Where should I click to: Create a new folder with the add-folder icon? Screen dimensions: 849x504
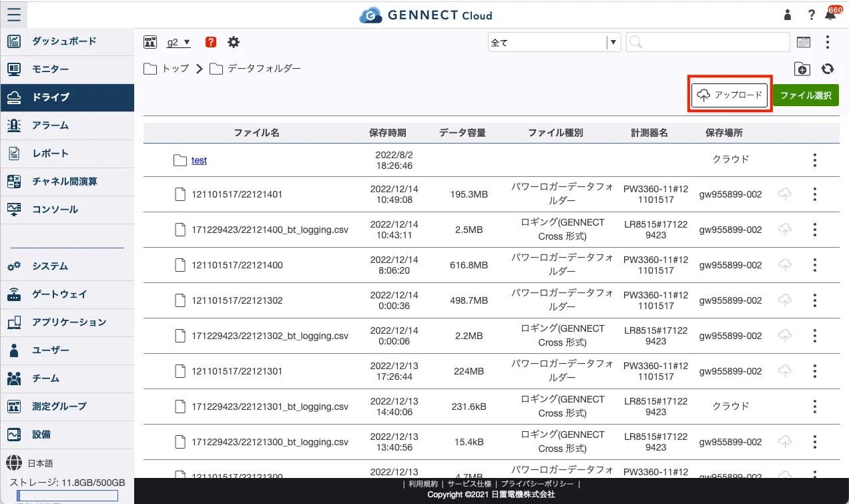click(802, 69)
